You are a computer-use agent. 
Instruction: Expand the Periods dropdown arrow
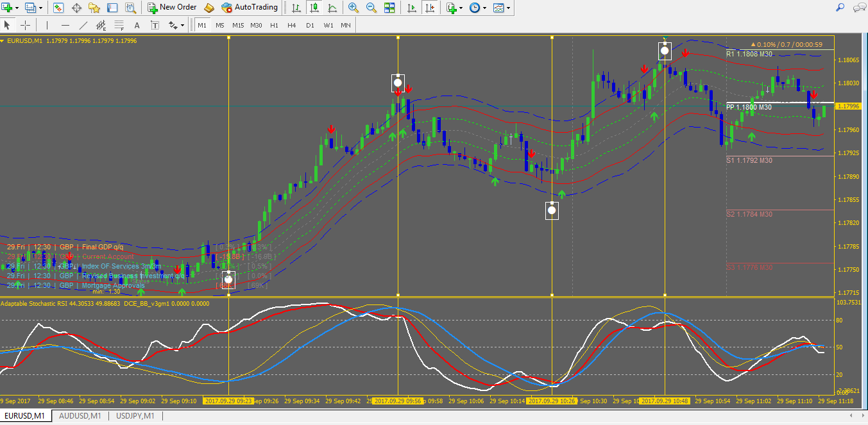pyautogui.click(x=486, y=8)
